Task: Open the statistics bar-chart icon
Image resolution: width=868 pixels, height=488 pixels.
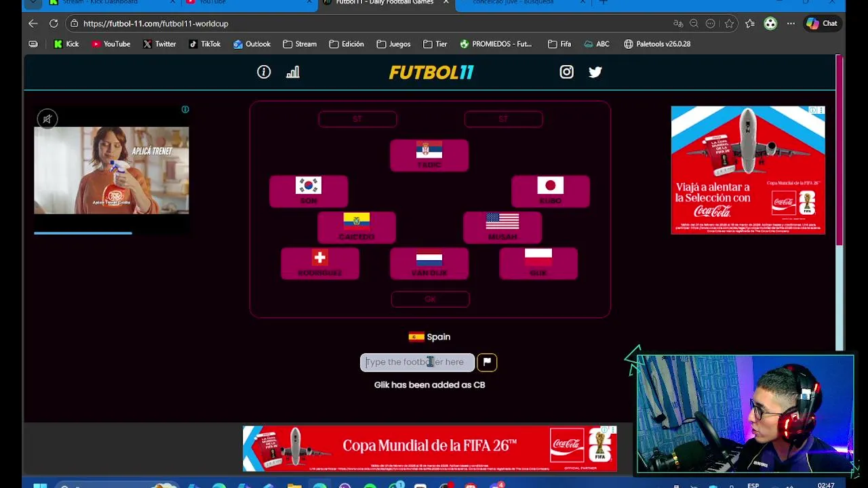Action: [x=292, y=72]
